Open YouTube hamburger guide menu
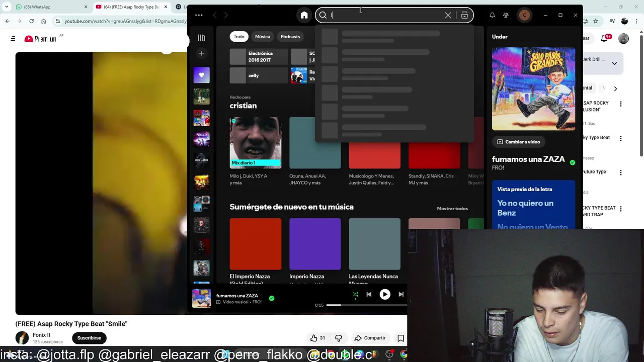 click(x=13, y=39)
